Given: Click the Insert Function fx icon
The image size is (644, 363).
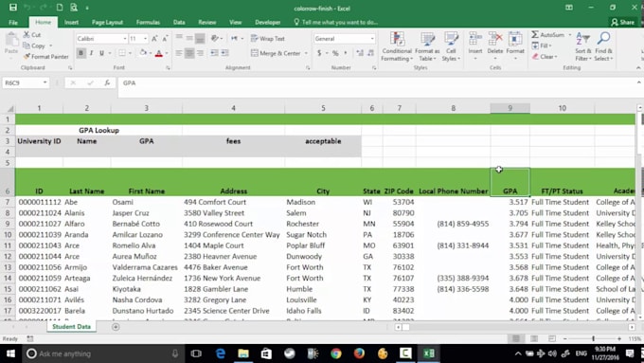Looking at the screenshot, I should coord(107,82).
